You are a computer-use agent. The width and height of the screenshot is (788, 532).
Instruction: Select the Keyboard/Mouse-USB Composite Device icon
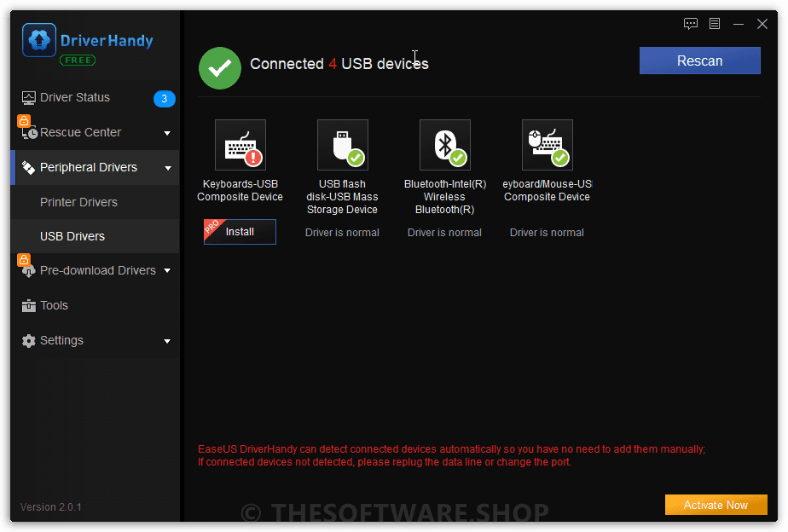(x=548, y=145)
